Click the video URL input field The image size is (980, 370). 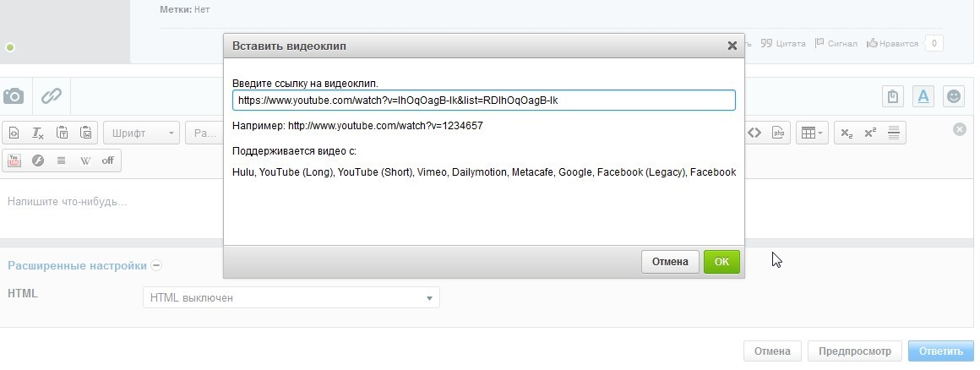[483, 101]
